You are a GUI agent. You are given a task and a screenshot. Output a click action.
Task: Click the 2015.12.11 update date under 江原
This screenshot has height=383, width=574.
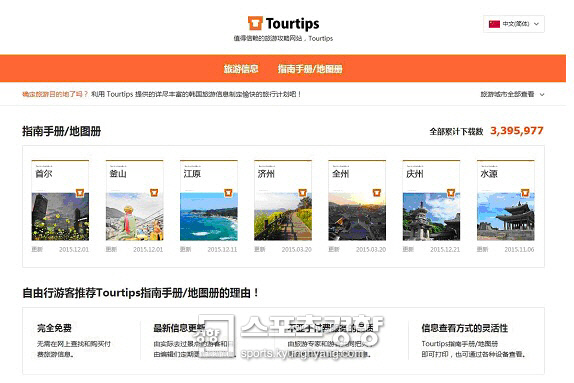pos(222,249)
